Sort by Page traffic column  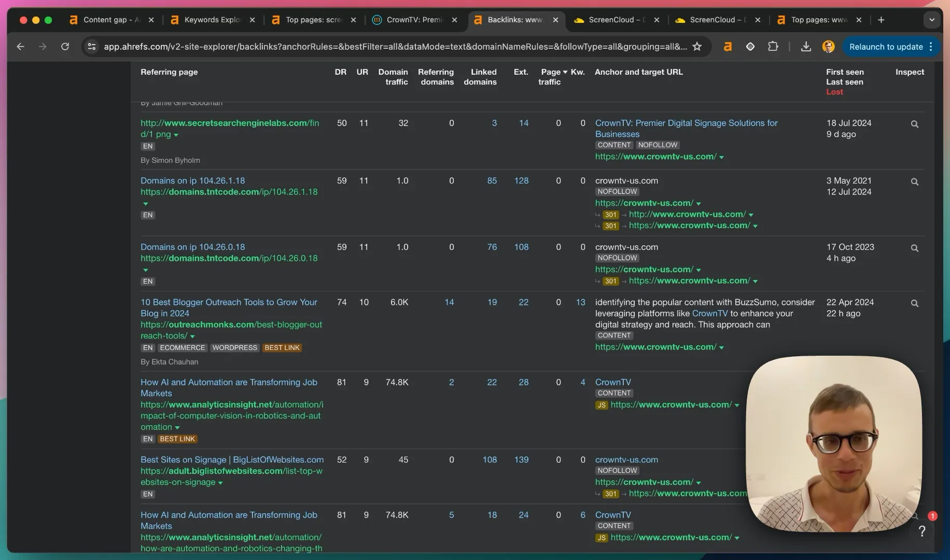(x=553, y=77)
